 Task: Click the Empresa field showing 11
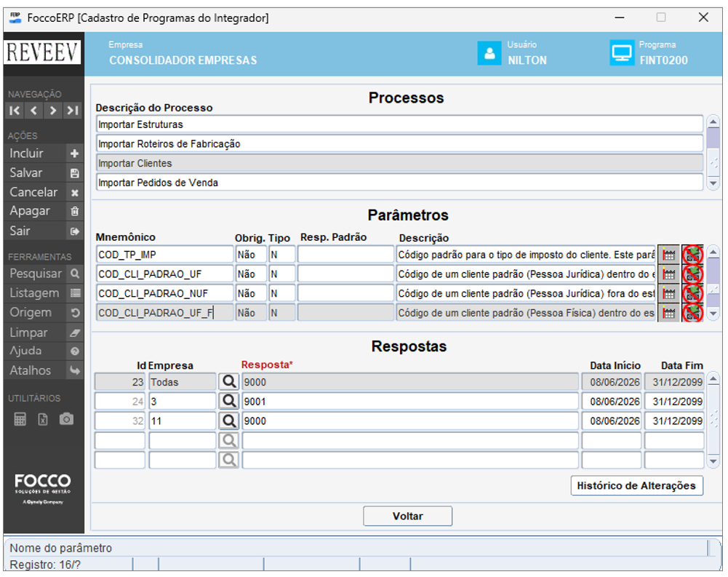[182, 421]
